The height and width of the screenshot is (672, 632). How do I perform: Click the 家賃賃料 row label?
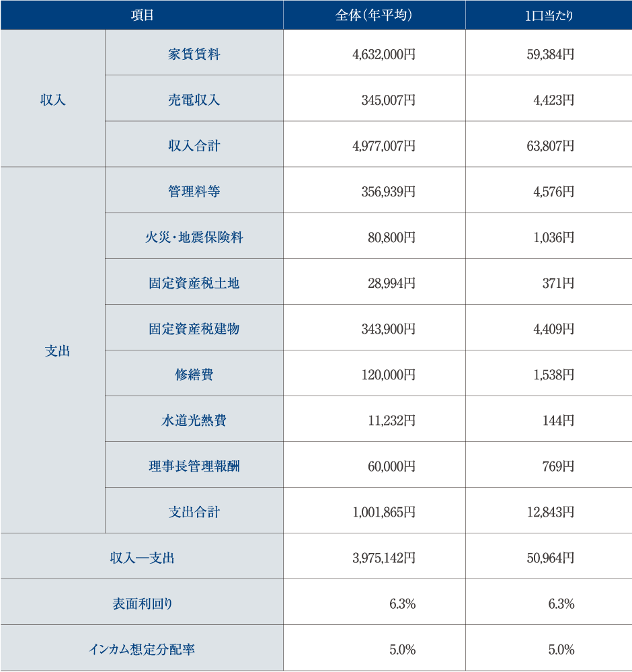194,54
